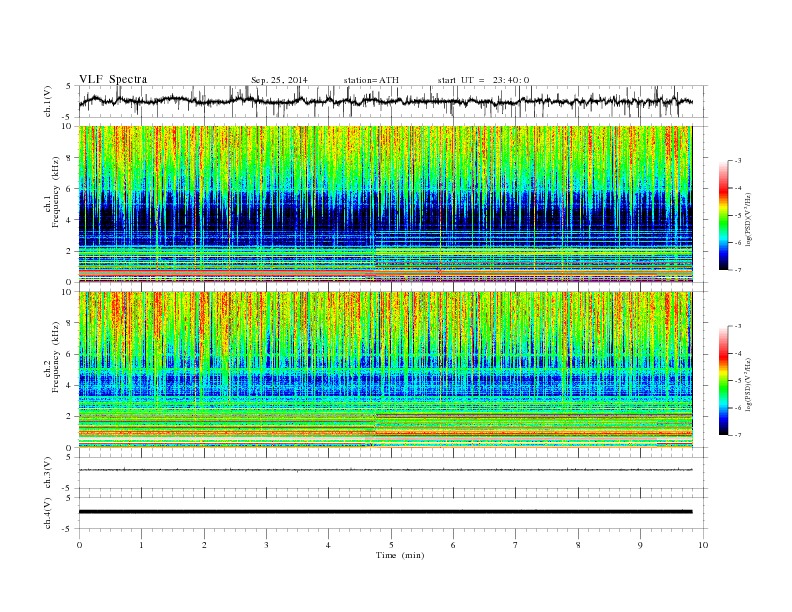Click the "8" kHz tick on ch.2 spectrogram
This screenshot has height=612, width=792.
(69, 323)
